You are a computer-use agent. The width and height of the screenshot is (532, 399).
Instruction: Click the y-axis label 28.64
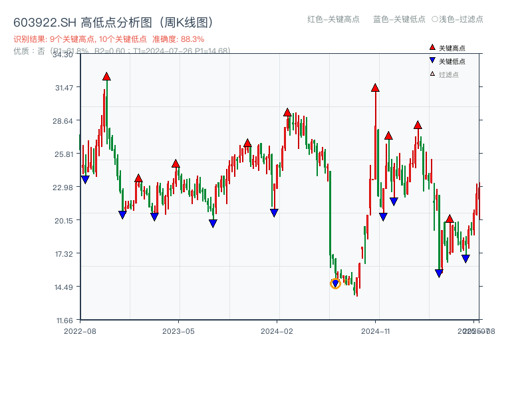pos(63,121)
